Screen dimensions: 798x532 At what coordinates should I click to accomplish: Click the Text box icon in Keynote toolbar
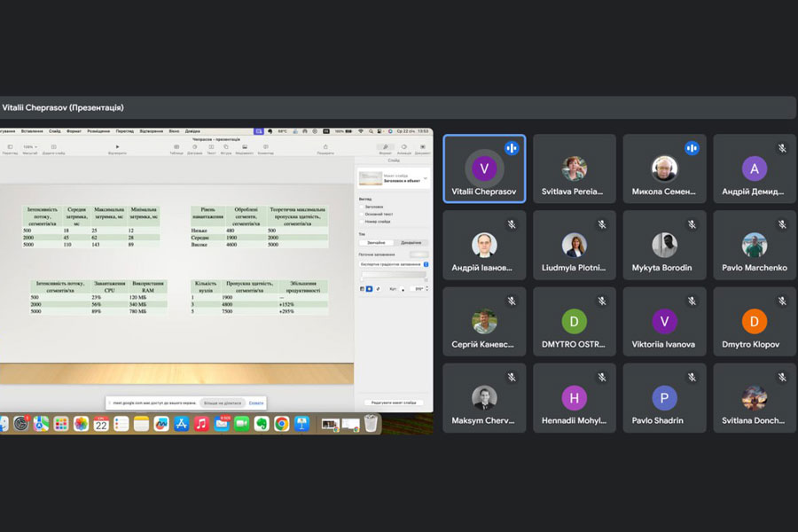click(211, 147)
